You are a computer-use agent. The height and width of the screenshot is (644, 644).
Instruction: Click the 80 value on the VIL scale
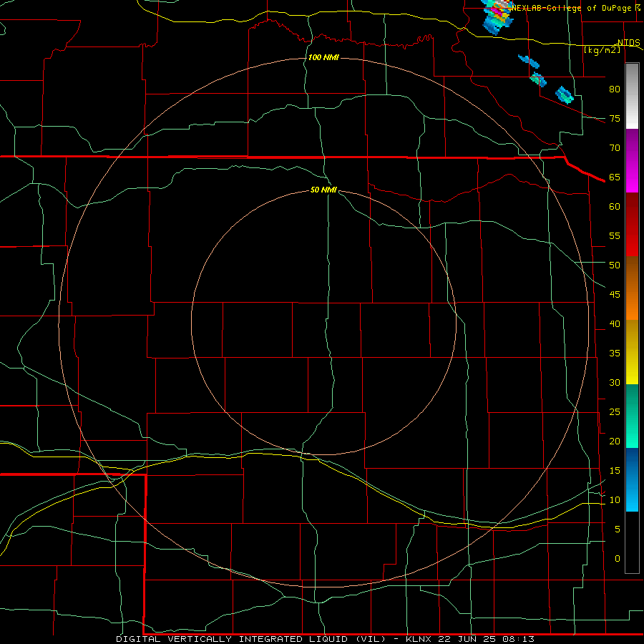(615, 89)
